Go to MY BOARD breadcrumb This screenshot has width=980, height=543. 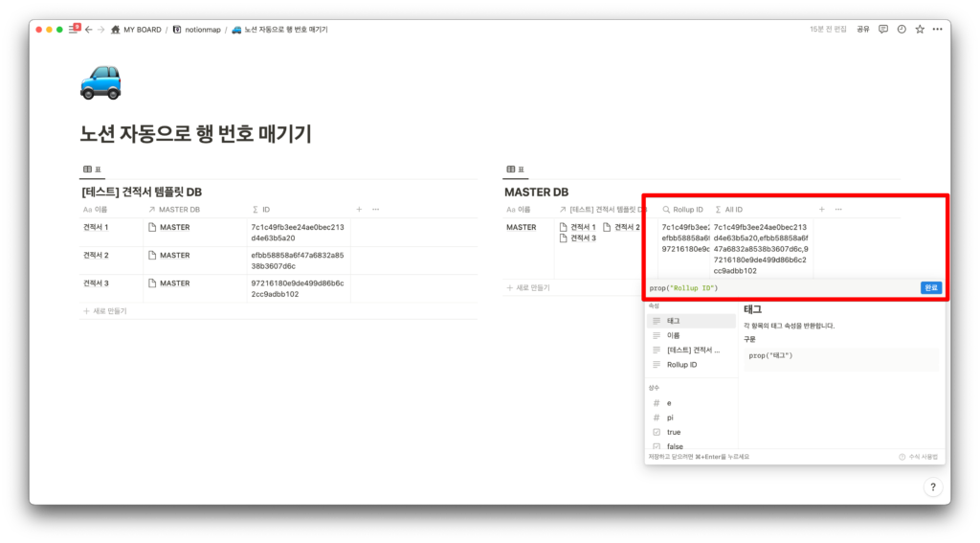coord(135,30)
